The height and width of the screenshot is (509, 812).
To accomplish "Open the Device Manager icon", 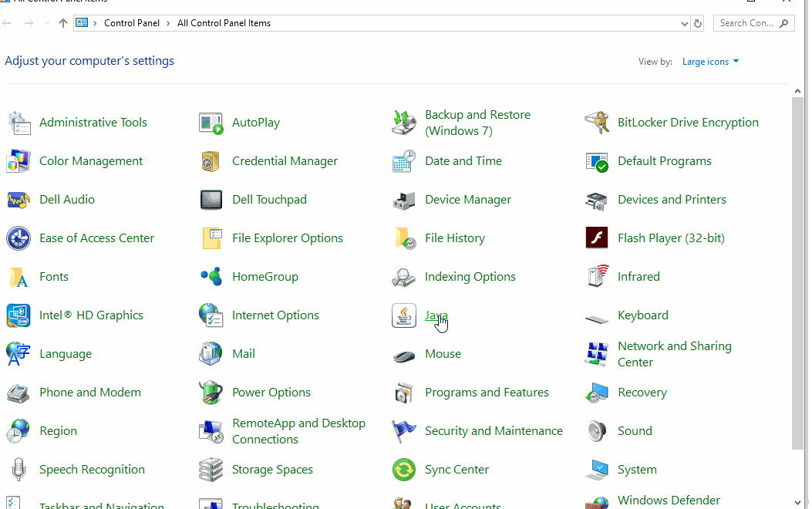I will (x=404, y=200).
